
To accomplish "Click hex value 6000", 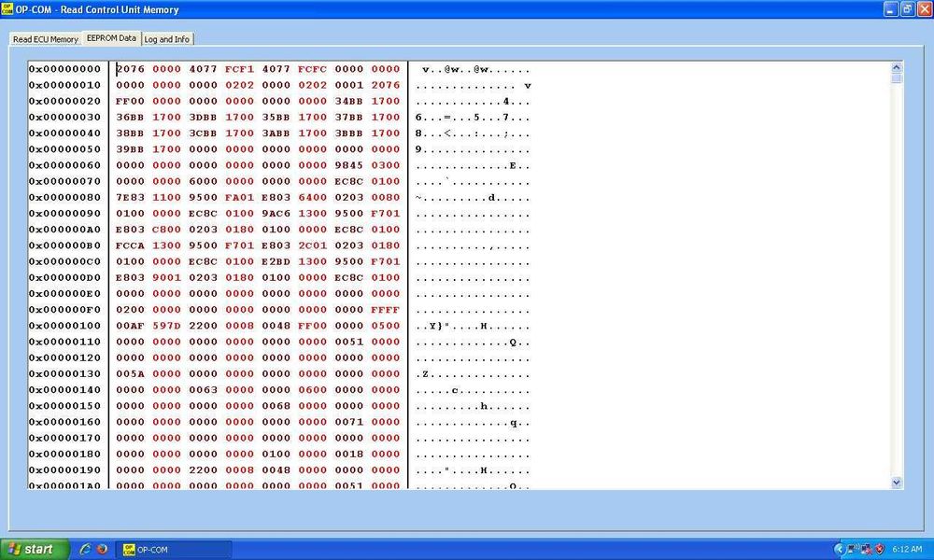I will [203, 181].
